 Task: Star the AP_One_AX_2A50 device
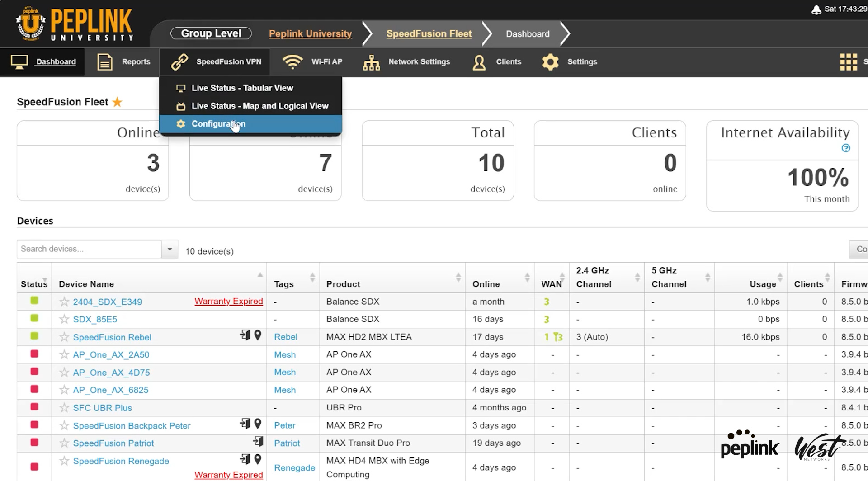pos(63,354)
